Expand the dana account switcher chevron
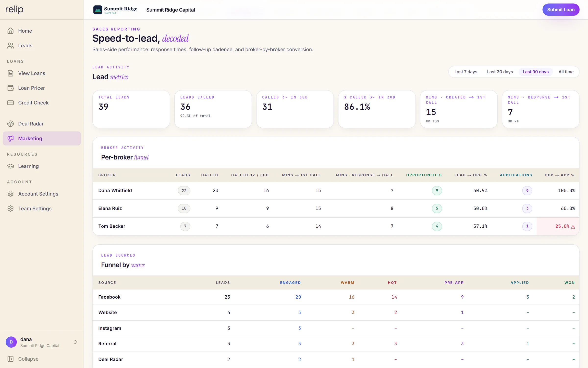 pos(75,342)
